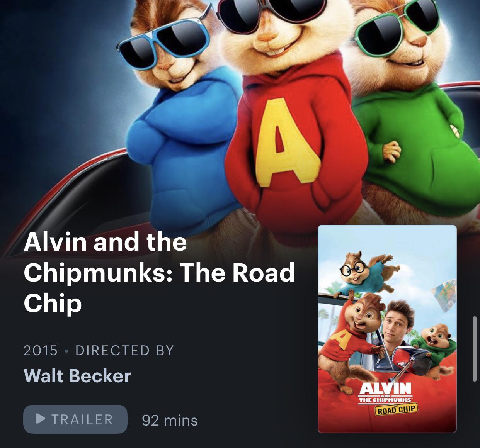Click the Road Chip badge on the poster
This screenshot has width=480, height=448.
pos(396,409)
